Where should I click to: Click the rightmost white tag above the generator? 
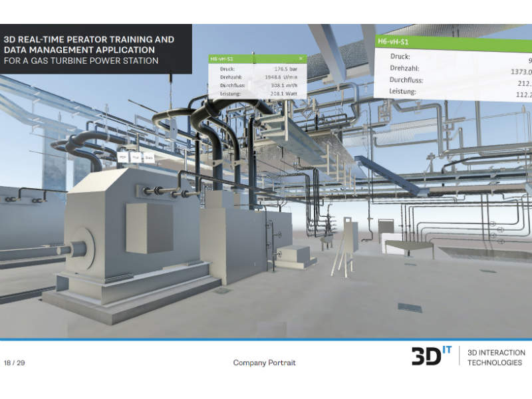pos(149,158)
